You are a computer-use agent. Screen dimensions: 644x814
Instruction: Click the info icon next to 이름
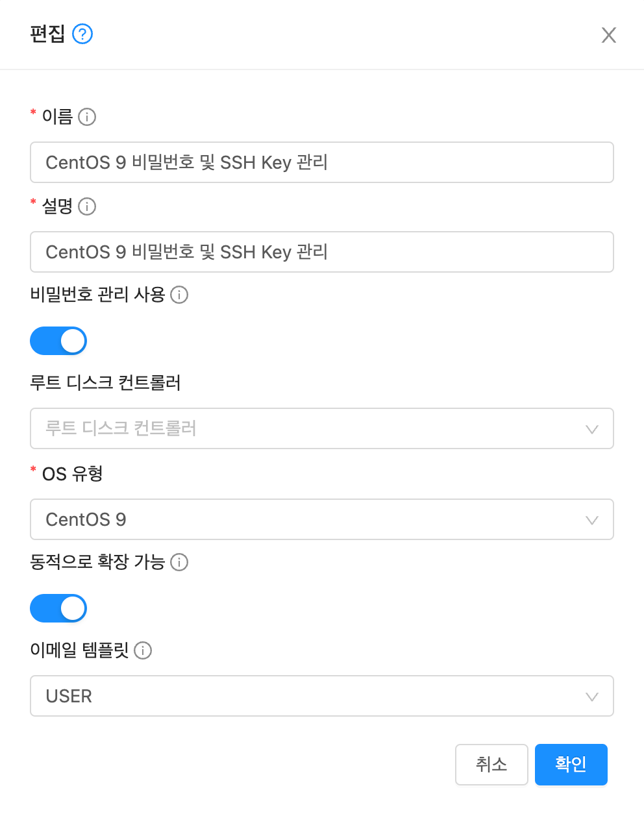(x=87, y=117)
